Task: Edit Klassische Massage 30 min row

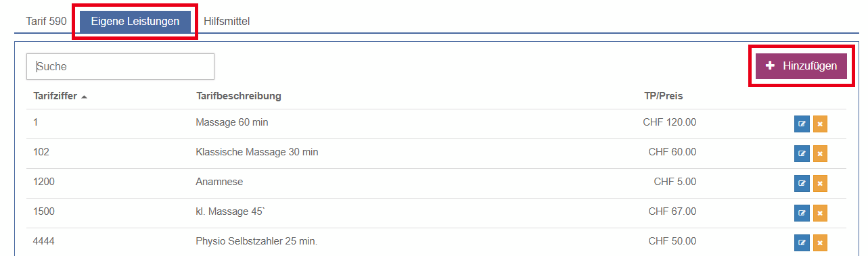Action: tap(802, 154)
